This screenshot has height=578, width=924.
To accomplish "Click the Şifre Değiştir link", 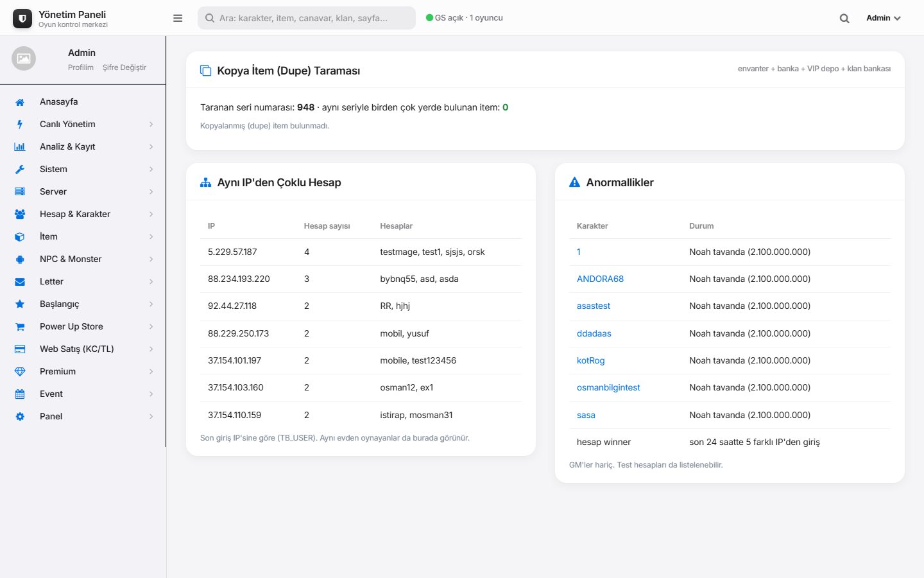I will (124, 67).
